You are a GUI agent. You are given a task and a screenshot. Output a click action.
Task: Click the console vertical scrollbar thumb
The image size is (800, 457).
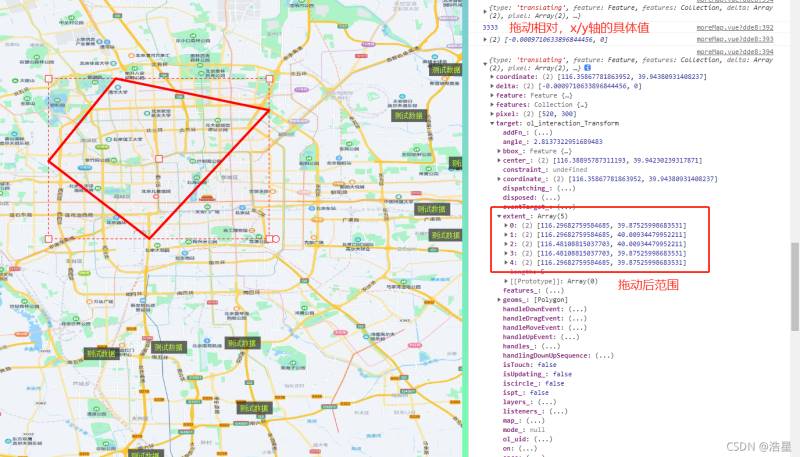pyautogui.click(x=795, y=287)
